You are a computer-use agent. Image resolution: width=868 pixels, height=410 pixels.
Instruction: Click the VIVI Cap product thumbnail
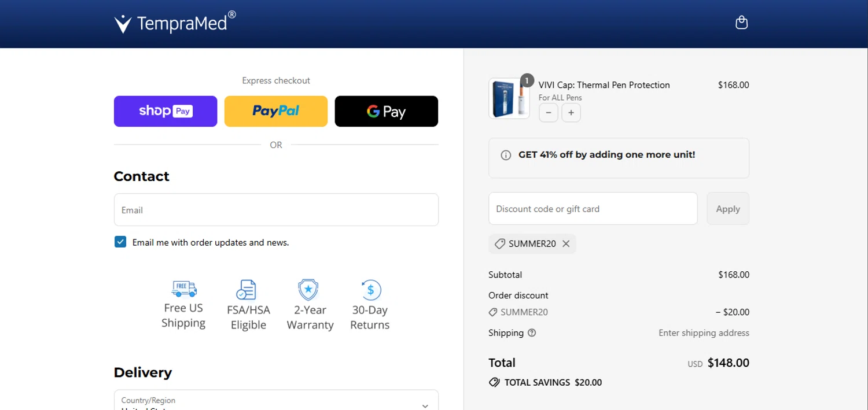point(509,98)
